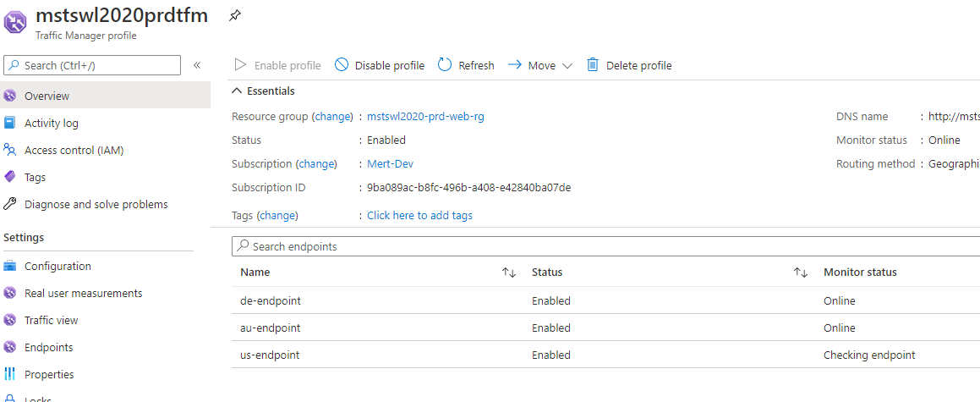Click Enable profile button text
The image size is (980, 402).
287,66
